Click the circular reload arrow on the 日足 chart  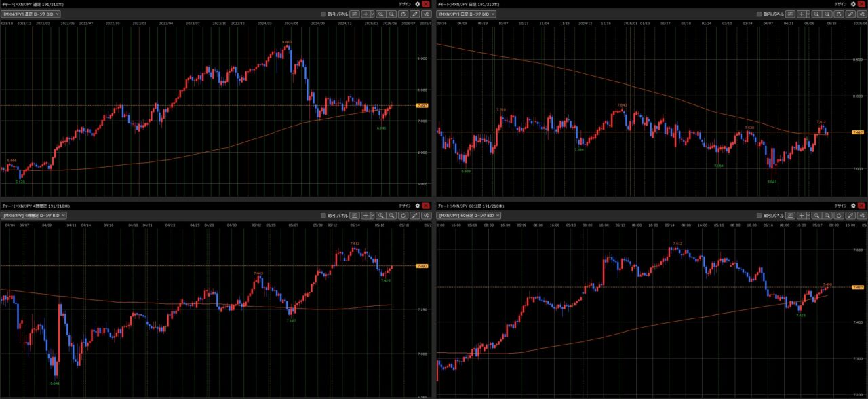pos(840,14)
